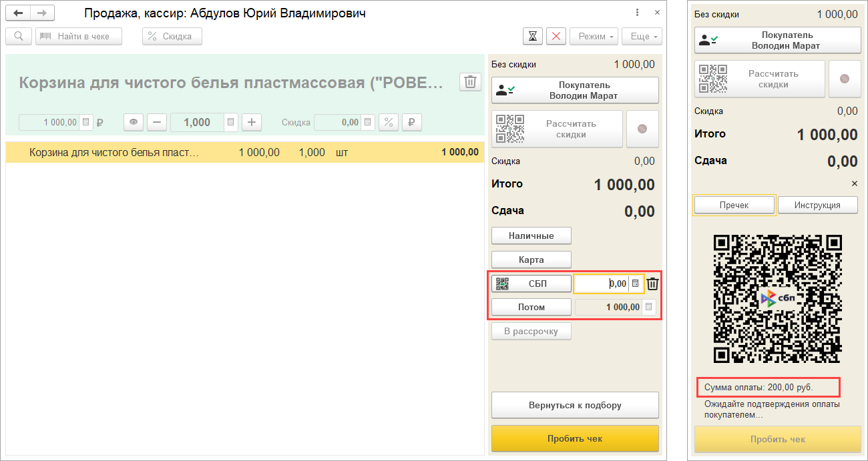Open the Режим dropdown menu

[x=594, y=37]
